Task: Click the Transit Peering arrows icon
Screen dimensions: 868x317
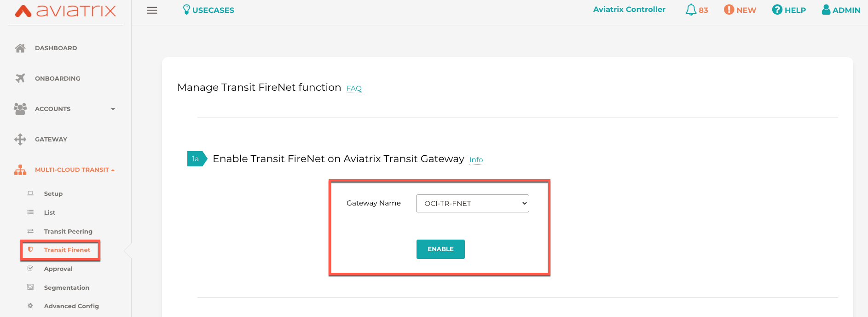Action: [x=30, y=231]
